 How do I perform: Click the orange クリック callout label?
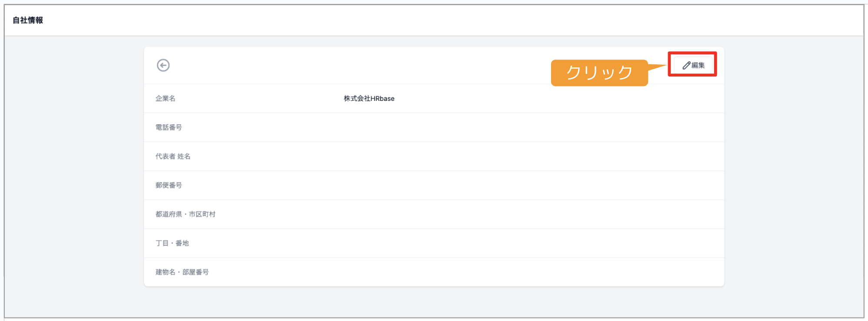[599, 73]
